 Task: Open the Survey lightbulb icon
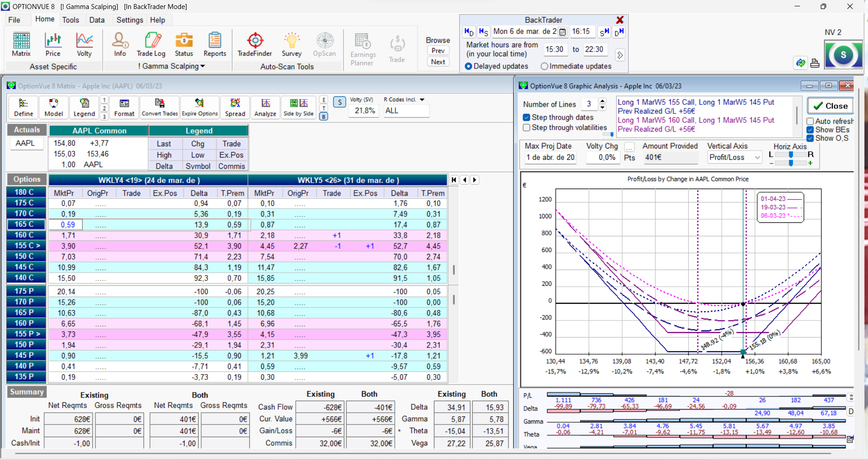point(292,45)
